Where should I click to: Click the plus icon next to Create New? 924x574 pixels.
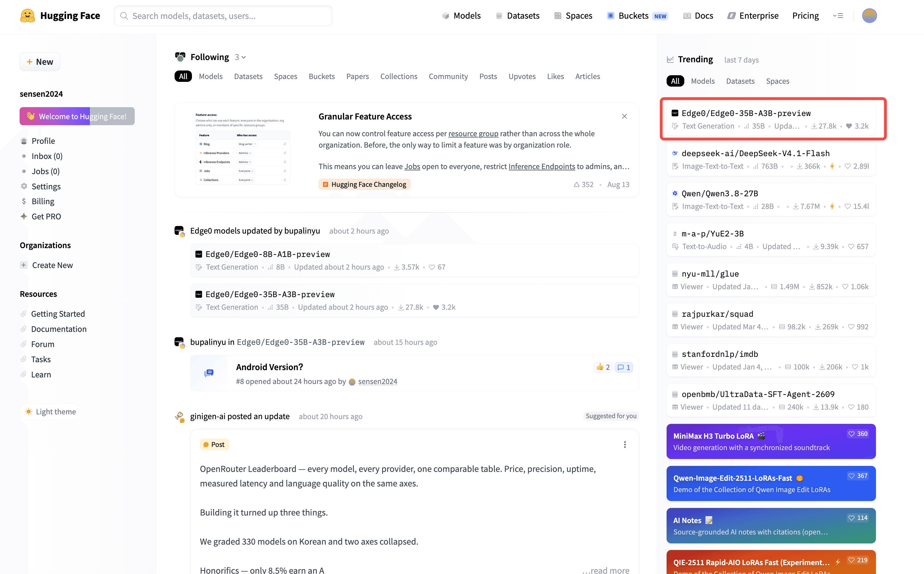(24, 265)
